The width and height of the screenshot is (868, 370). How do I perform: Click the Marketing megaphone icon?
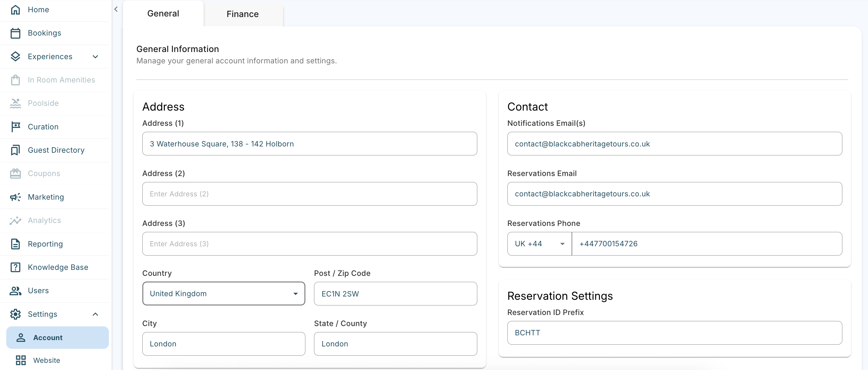tap(16, 197)
